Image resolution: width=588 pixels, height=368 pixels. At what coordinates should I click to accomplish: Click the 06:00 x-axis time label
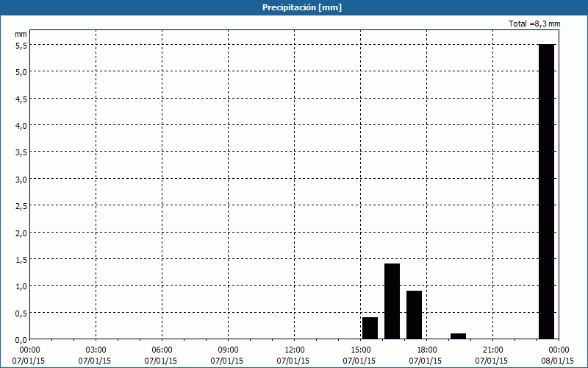[x=162, y=350]
